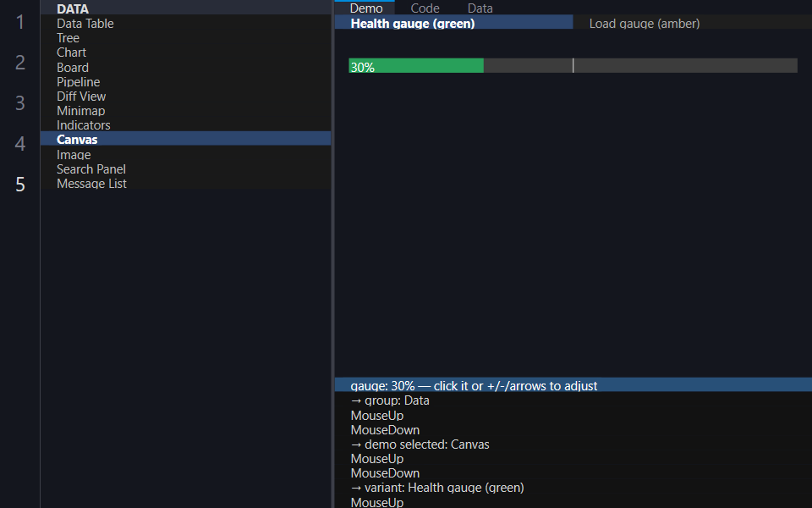Select the Demo tab
812x508 pixels.
[x=365, y=8]
